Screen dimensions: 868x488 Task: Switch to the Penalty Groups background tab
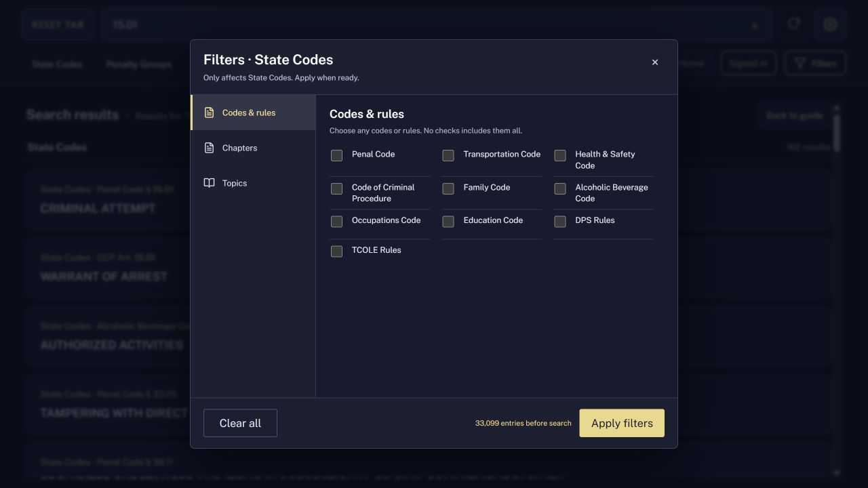[x=139, y=64]
